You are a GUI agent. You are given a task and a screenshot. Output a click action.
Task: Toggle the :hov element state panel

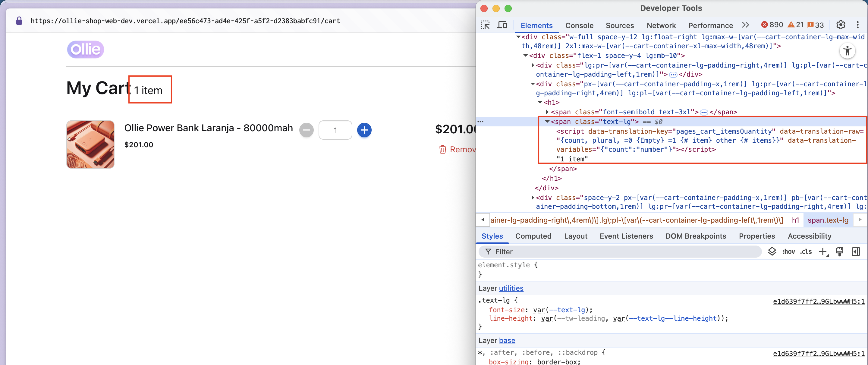[788, 252]
